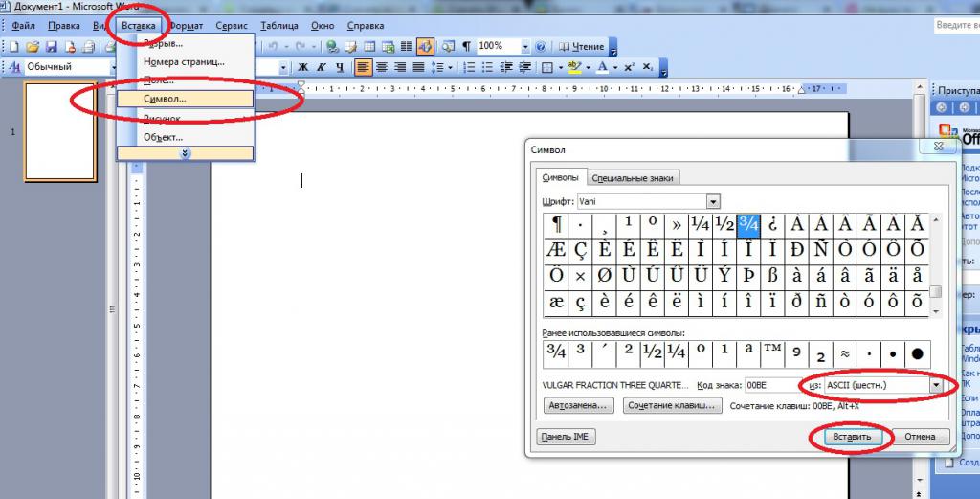Start a bulleted list
The height and width of the screenshot is (499, 980).
coord(487,67)
